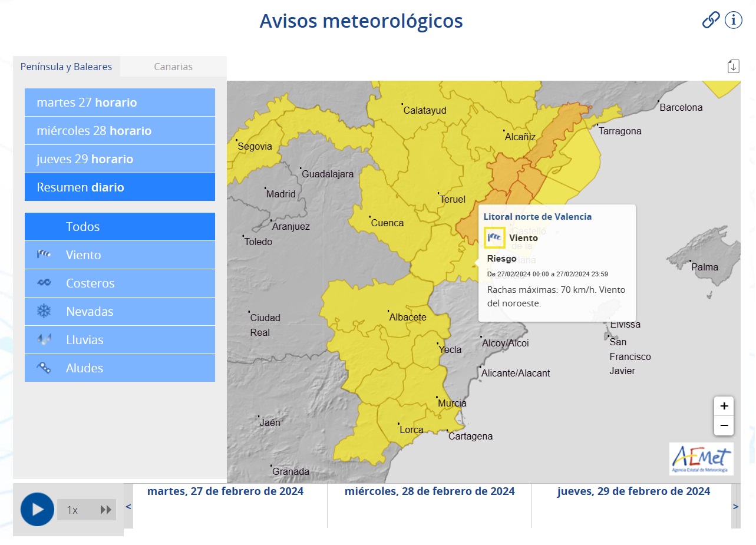Zoom in on the map with plus control
The width and height of the screenshot is (756, 545).
[x=724, y=405]
